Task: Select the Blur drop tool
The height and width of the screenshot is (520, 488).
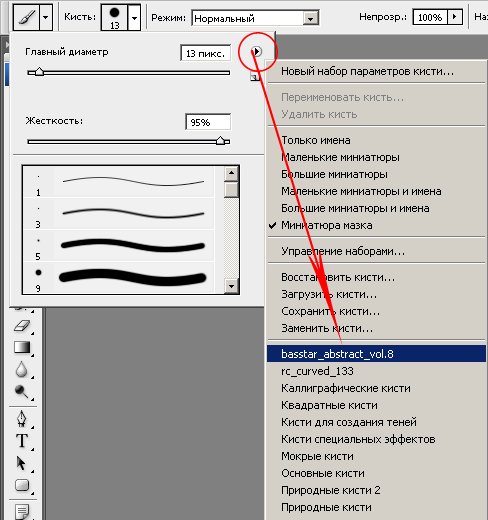Action: [x=22, y=369]
